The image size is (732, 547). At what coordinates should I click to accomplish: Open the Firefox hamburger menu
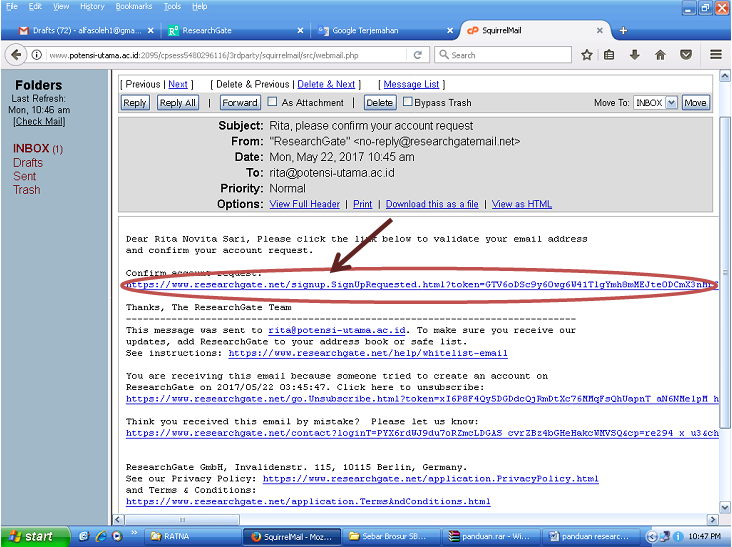pyautogui.click(x=716, y=55)
